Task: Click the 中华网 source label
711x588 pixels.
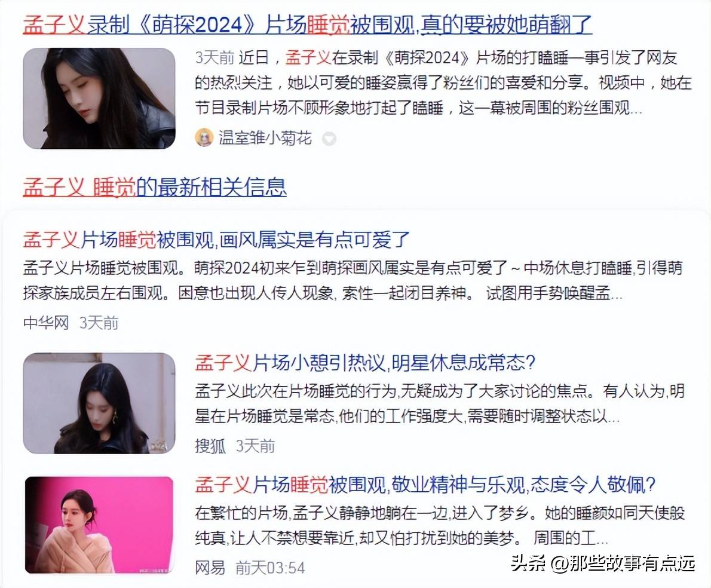Action: pyautogui.click(x=46, y=323)
